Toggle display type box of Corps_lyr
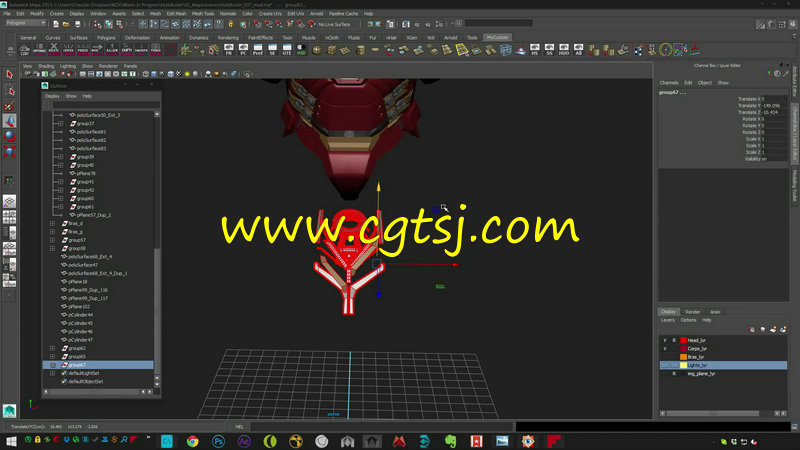 point(674,348)
